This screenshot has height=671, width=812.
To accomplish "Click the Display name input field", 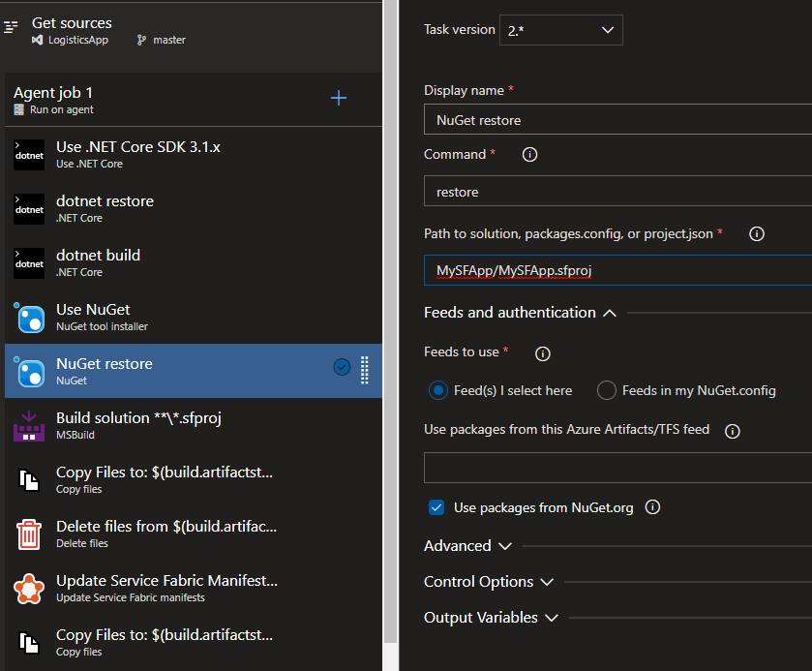I will (617, 121).
